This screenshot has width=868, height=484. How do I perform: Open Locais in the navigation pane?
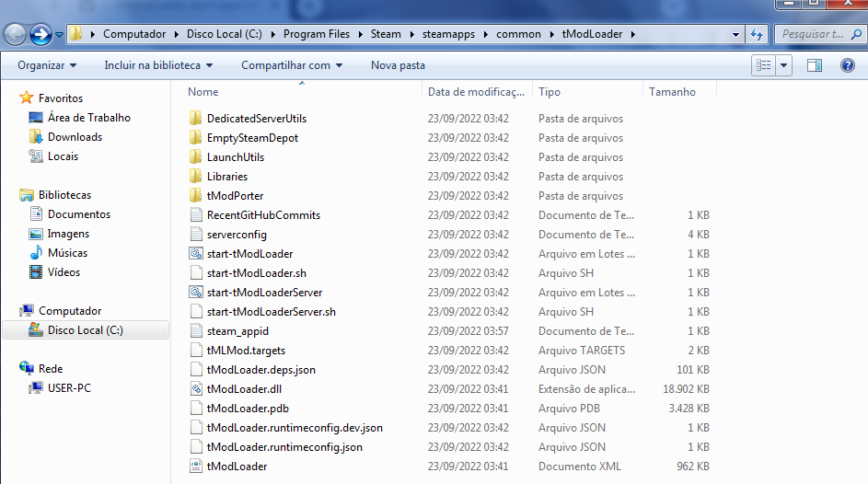click(x=63, y=156)
